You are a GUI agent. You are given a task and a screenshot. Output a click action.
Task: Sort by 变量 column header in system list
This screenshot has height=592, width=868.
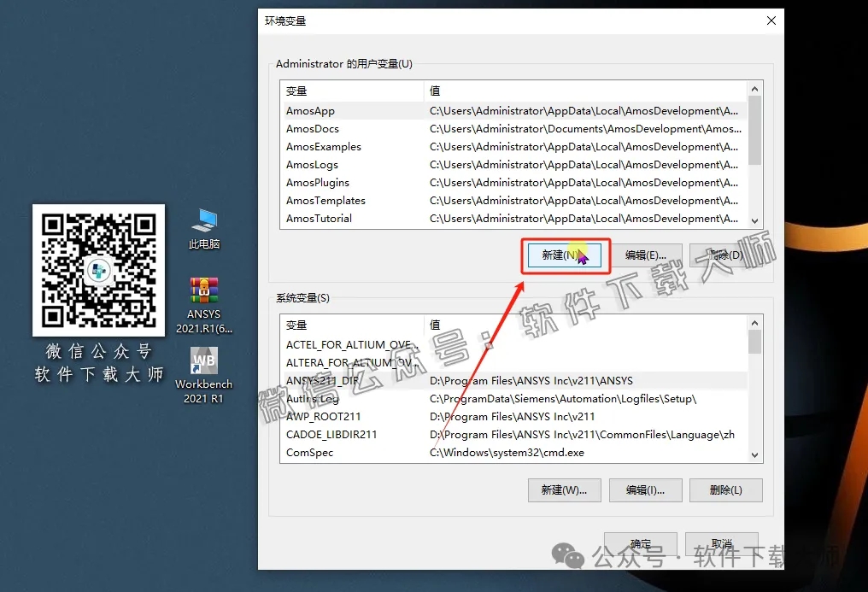(350, 325)
